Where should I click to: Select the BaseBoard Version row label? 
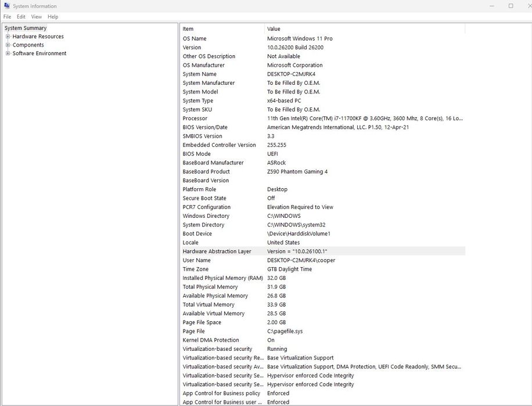tap(206, 181)
